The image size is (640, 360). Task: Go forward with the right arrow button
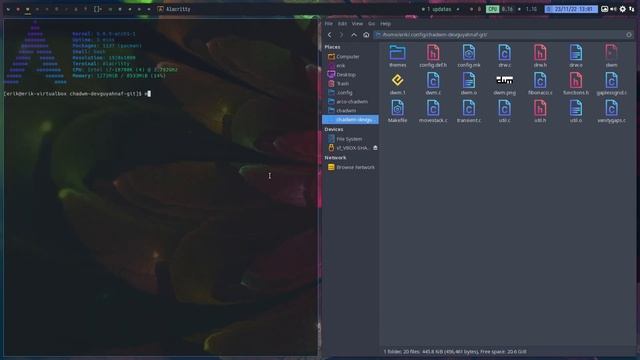coord(341,35)
